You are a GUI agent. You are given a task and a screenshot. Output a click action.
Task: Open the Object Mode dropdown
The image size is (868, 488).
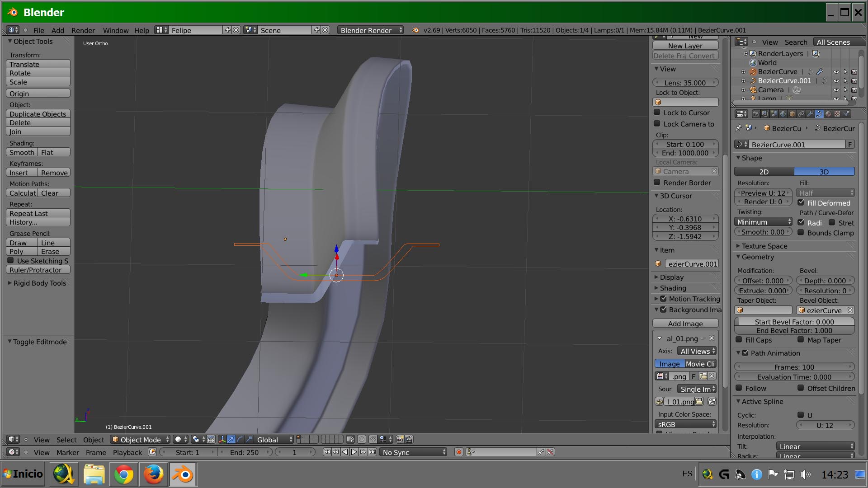point(140,440)
